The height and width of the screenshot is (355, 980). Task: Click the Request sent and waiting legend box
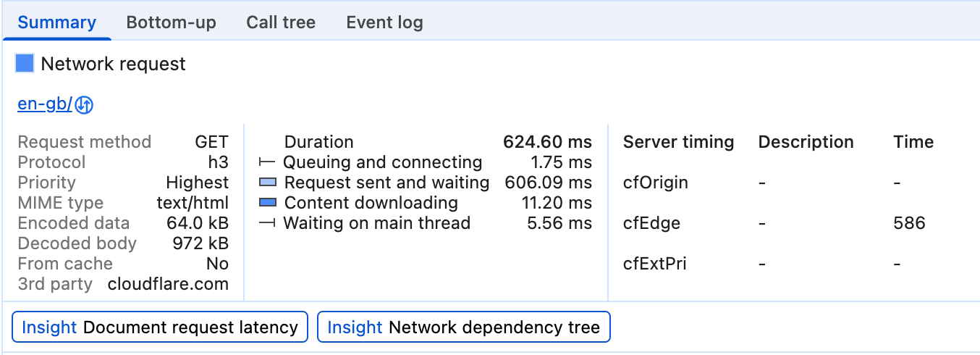(x=267, y=183)
